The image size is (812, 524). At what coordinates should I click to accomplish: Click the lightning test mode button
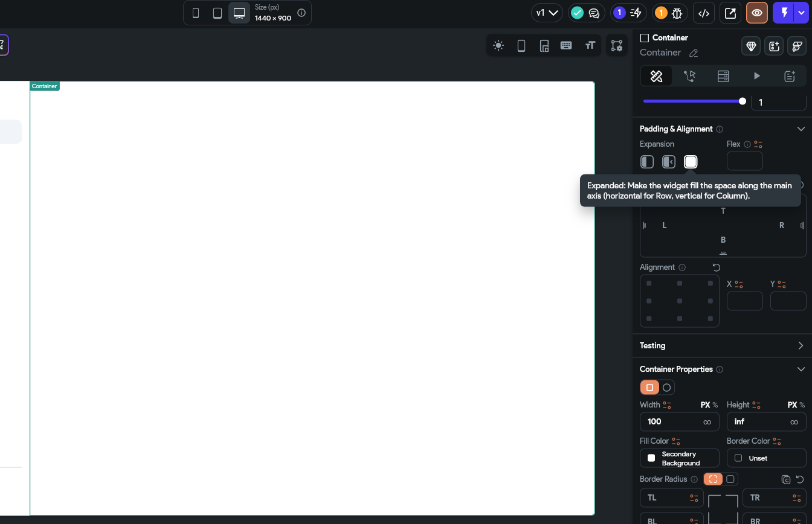click(x=784, y=13)
